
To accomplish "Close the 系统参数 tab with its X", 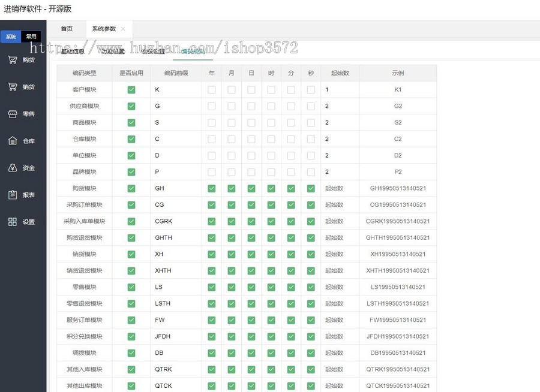I will click(123, 29).
